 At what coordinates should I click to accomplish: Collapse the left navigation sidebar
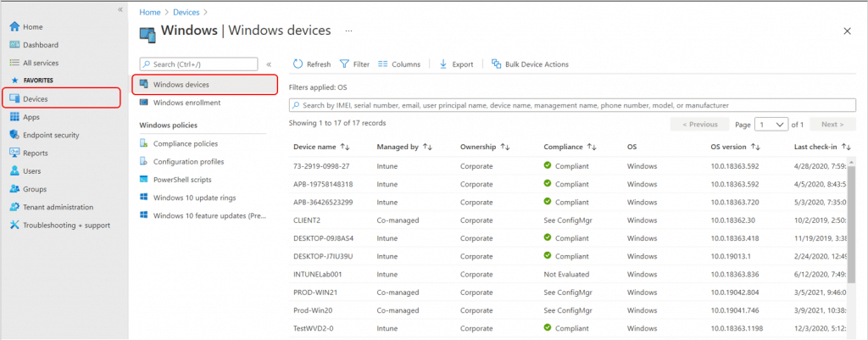[120, 9]
